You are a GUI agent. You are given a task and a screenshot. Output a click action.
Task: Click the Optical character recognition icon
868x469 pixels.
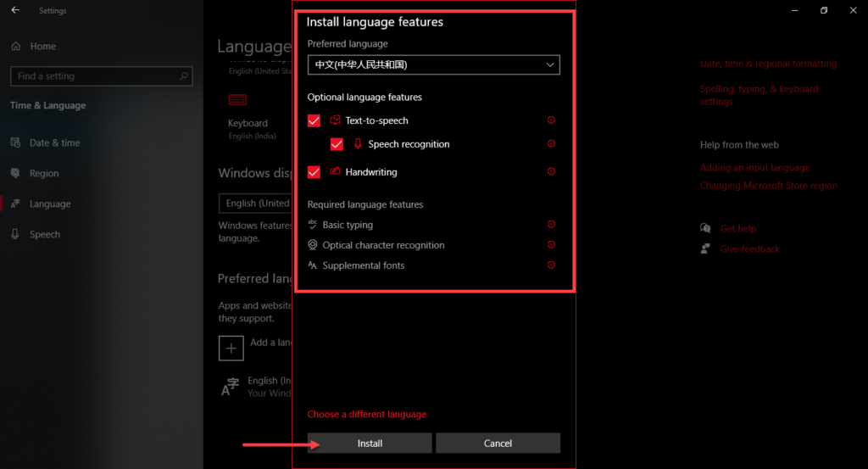pos(312,245)
